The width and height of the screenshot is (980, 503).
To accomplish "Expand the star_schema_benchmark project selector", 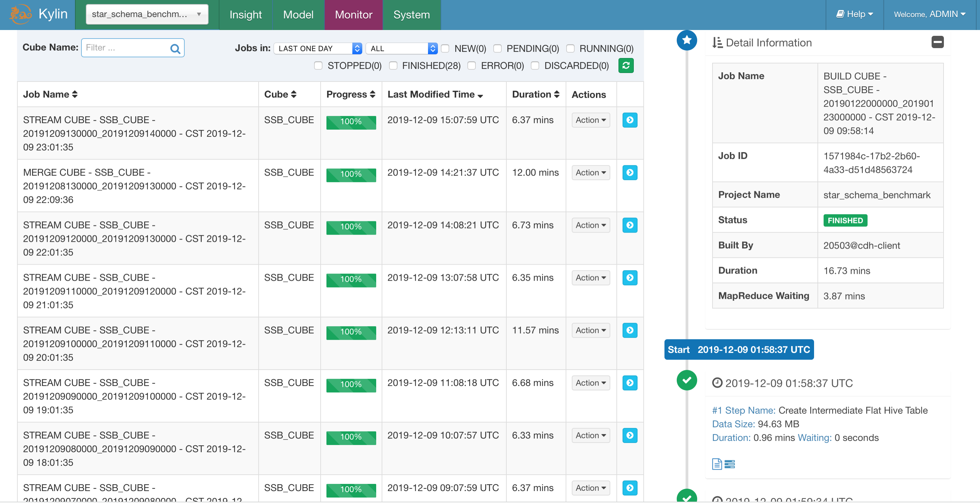I will click(x=147, y=14).
